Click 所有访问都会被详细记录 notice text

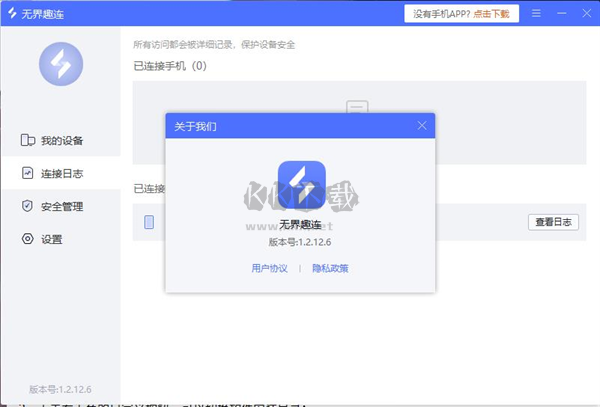coord(214,45)
